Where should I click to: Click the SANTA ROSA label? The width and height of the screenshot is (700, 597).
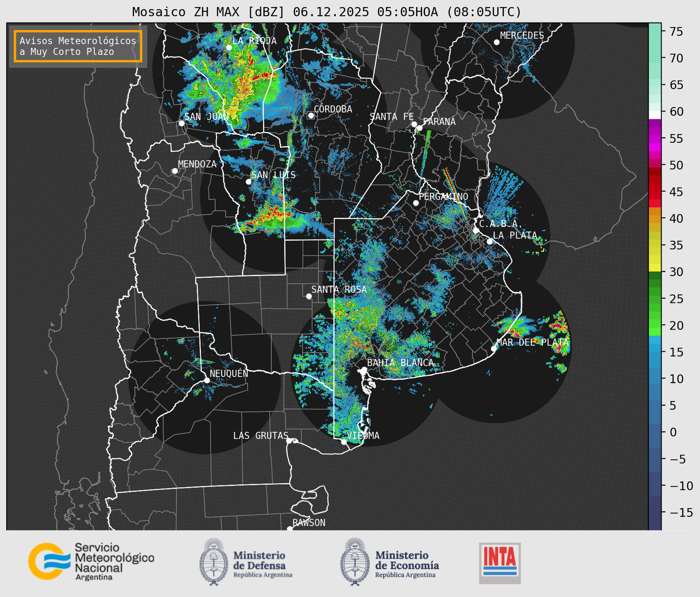(339, 289)
